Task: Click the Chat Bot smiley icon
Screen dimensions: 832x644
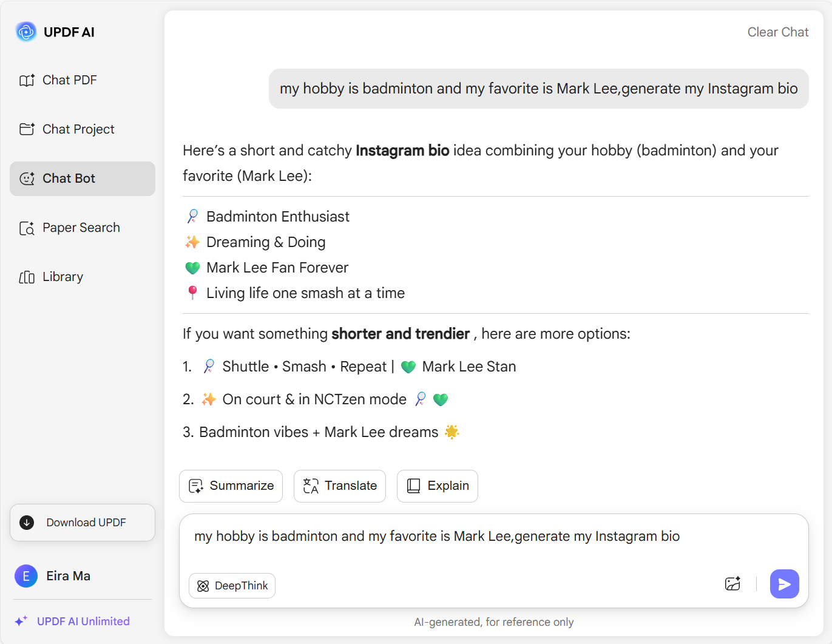Action: (27, 178)
